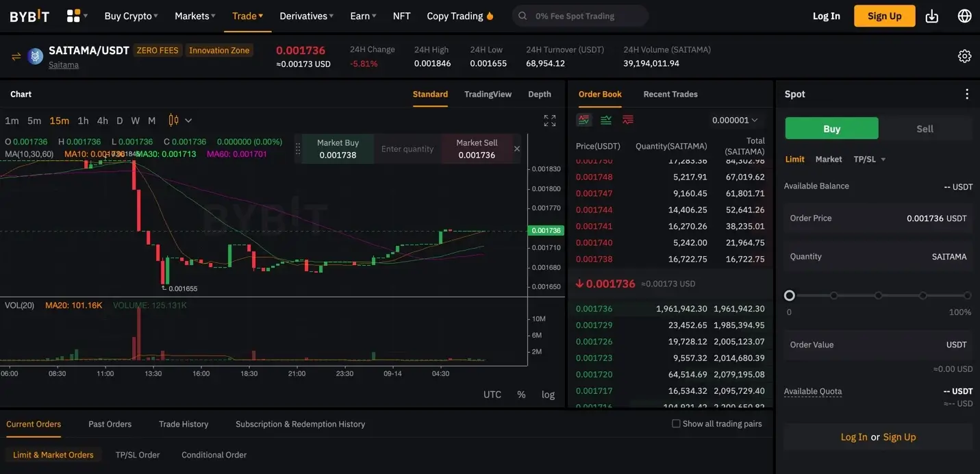This screenshot has width=980, height=474.
Task: Switch to Market order type
Action: click(829, 159)
